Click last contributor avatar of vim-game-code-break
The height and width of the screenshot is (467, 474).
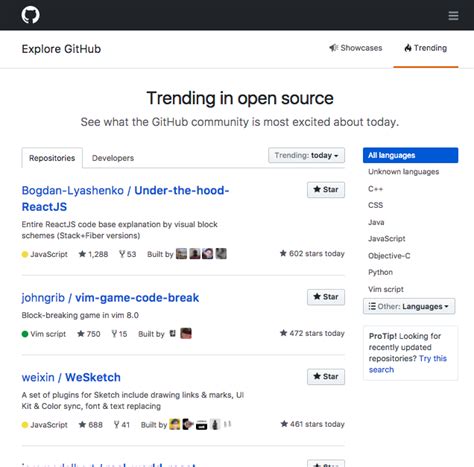186,333
